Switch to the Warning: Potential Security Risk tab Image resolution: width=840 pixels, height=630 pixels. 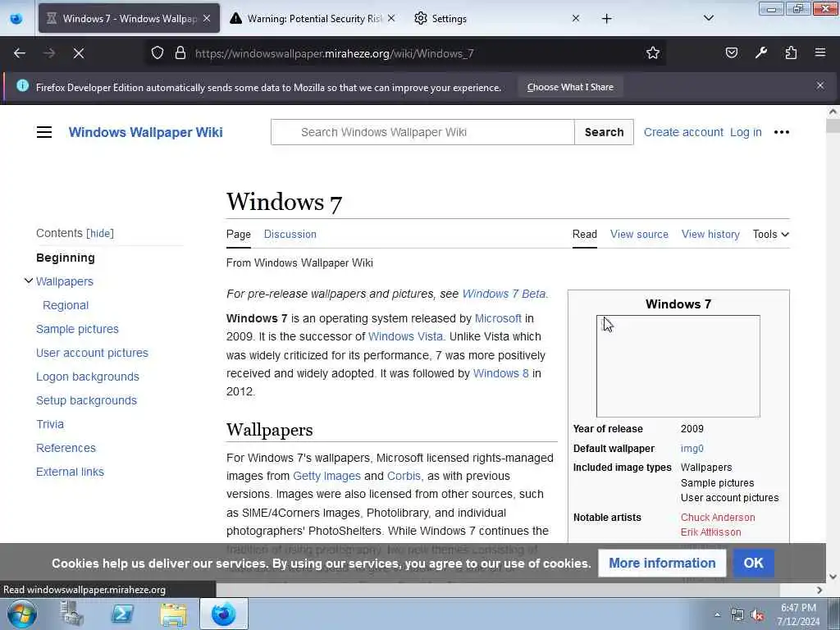[x=314, y=18]
